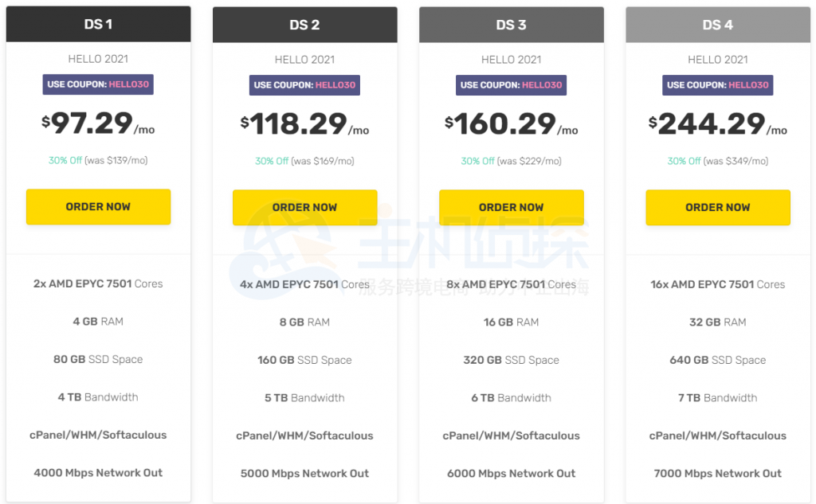Click the 6000 Mbps Network Out spec

tap(511, 473)
